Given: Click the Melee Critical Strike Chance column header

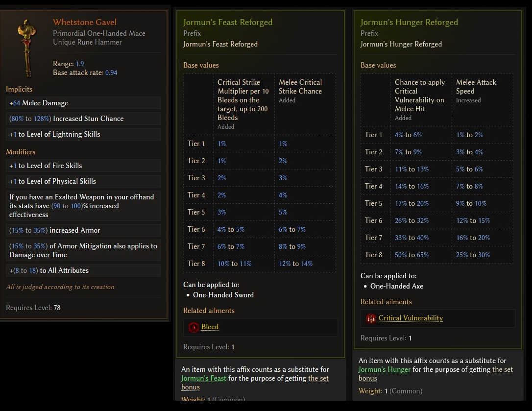Looking at the screenshot, I should pos(300,87).
